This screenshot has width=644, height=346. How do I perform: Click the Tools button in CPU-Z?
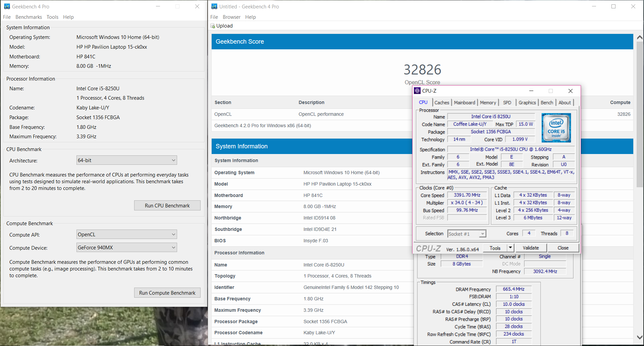pos(495,248)
